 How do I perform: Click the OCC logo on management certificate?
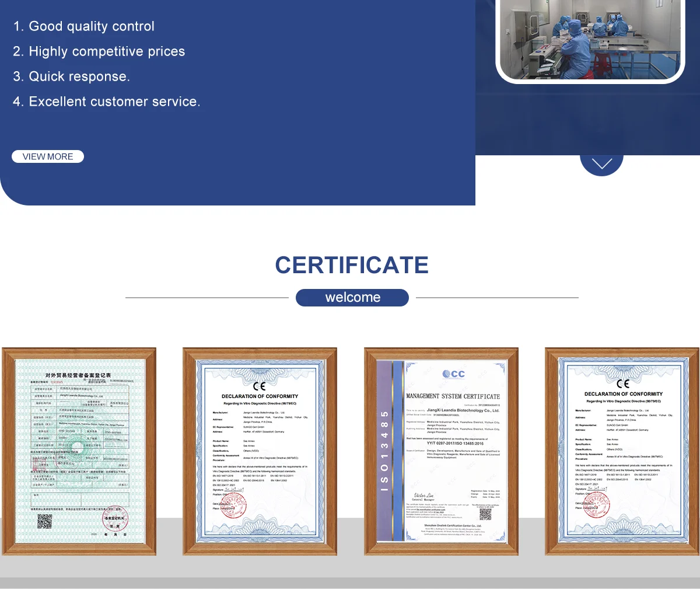point(453,374)
